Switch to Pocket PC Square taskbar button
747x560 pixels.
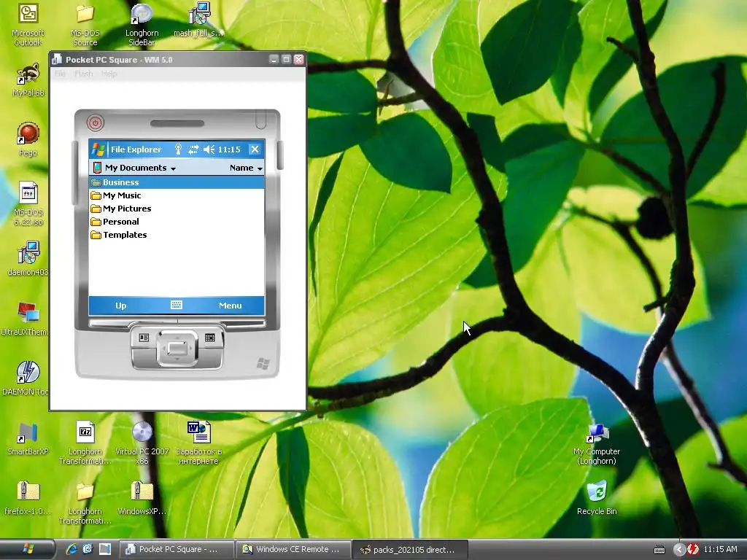click(177, 550)
